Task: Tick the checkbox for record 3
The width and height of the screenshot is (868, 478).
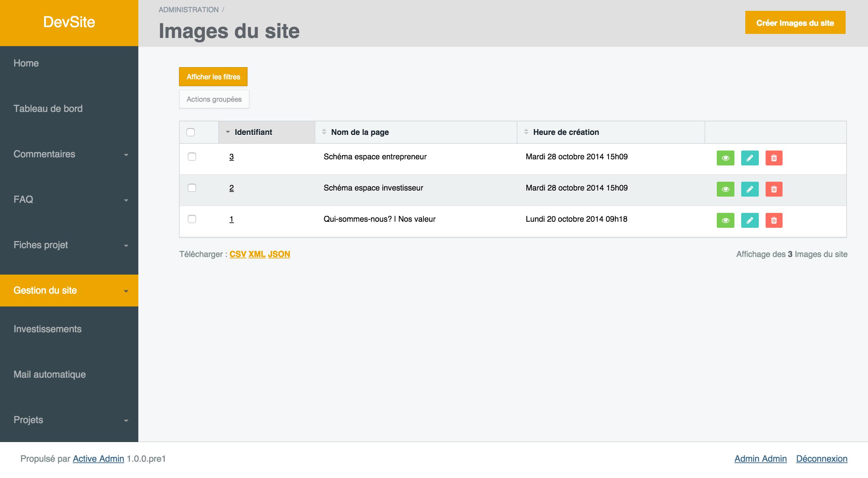Action: 192,157
